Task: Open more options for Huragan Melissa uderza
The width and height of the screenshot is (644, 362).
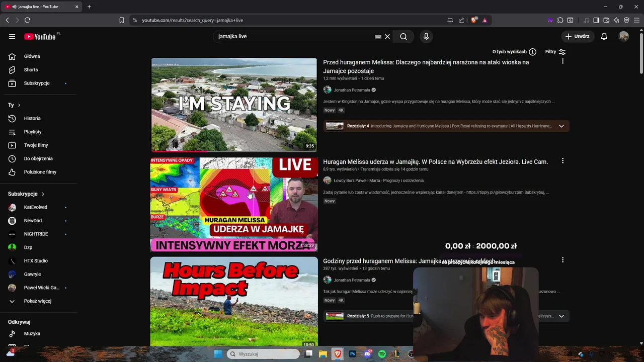Action: [562, 161]
